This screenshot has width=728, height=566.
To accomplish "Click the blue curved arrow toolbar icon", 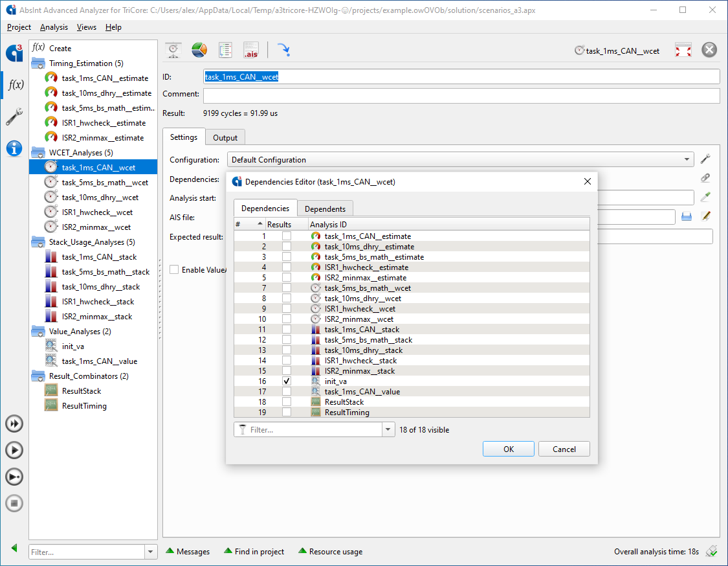I will point(283,50).
